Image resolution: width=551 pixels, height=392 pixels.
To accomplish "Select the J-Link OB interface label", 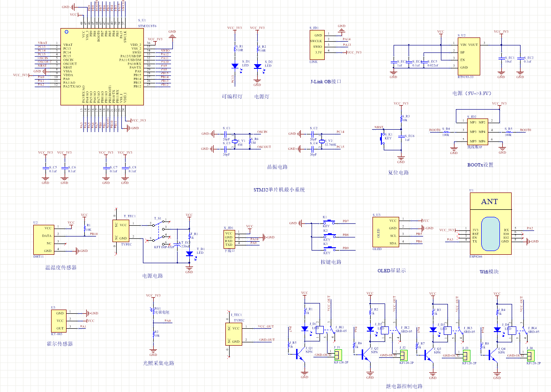I will click(x=326, y=81).
